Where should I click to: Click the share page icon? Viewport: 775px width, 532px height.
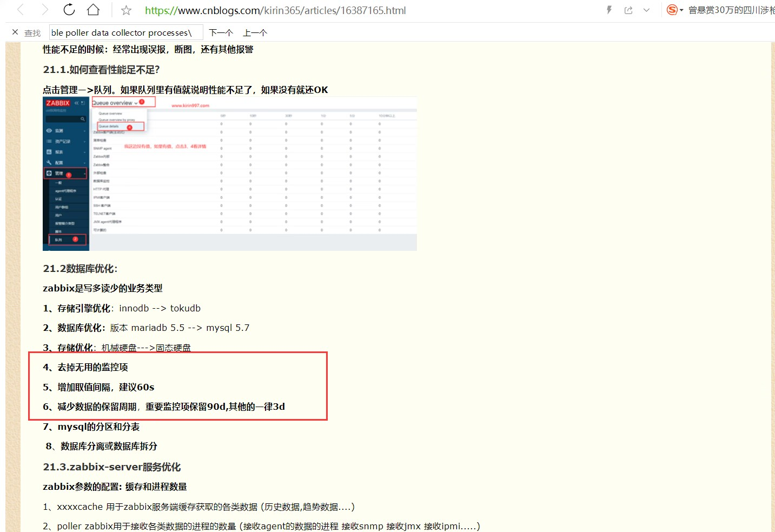coord(628,10)
